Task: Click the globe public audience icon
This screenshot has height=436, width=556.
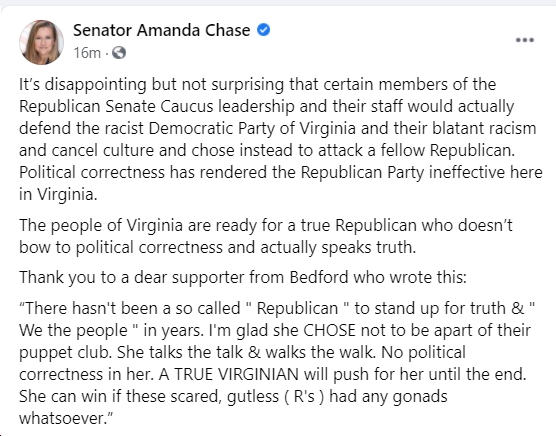Action: [x=119, y=53]
